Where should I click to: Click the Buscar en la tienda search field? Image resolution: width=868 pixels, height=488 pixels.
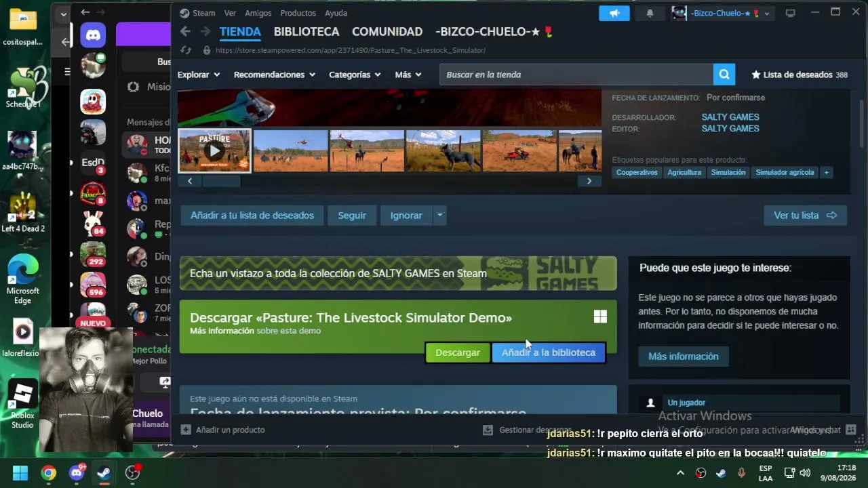576,75
